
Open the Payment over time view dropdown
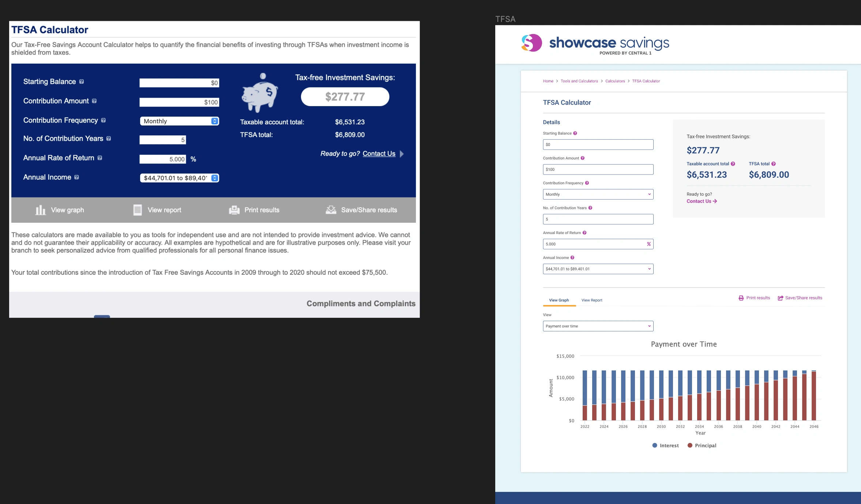pyautogui.click(x=598, y=326)
